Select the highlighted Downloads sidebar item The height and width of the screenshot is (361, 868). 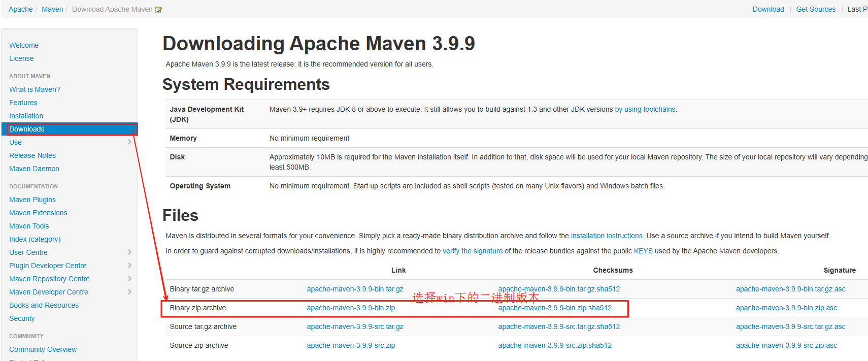(x=70, y=129)
